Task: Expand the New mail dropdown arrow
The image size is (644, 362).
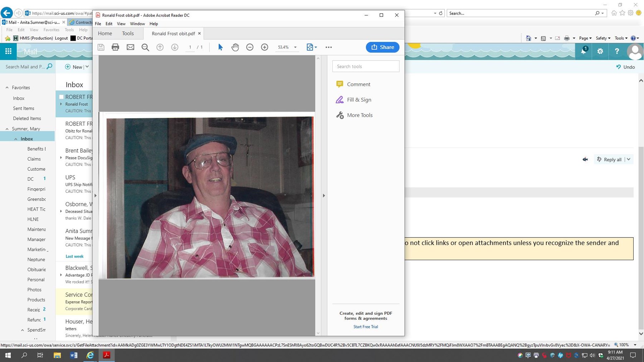Action: (x=87, y=67)
